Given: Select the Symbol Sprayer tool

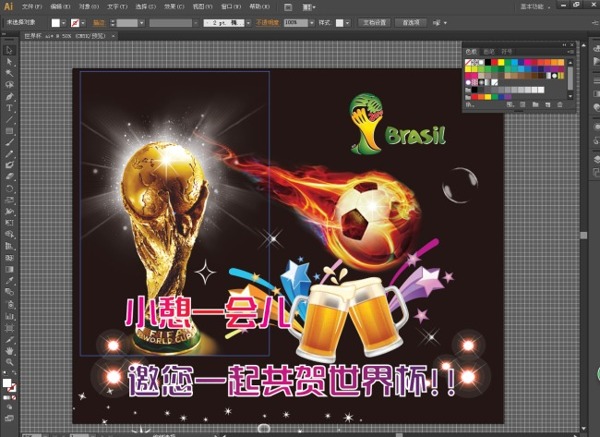Looking at the screenshot, I should click(9, 305).
